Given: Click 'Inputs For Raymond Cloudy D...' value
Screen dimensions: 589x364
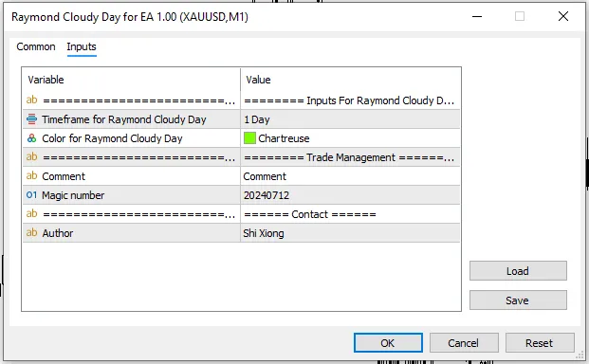Looking at the screenshot, I should pos(349,100).
